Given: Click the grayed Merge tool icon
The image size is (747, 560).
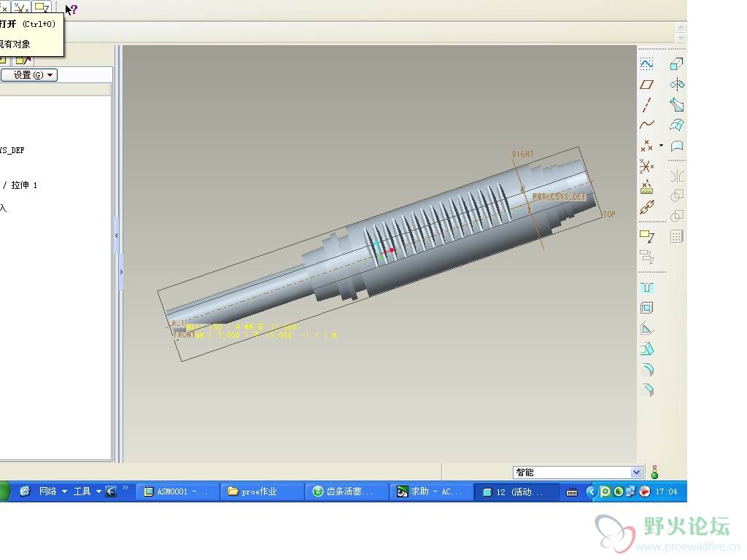Looking at the screenshot, I should pos(676,196).
